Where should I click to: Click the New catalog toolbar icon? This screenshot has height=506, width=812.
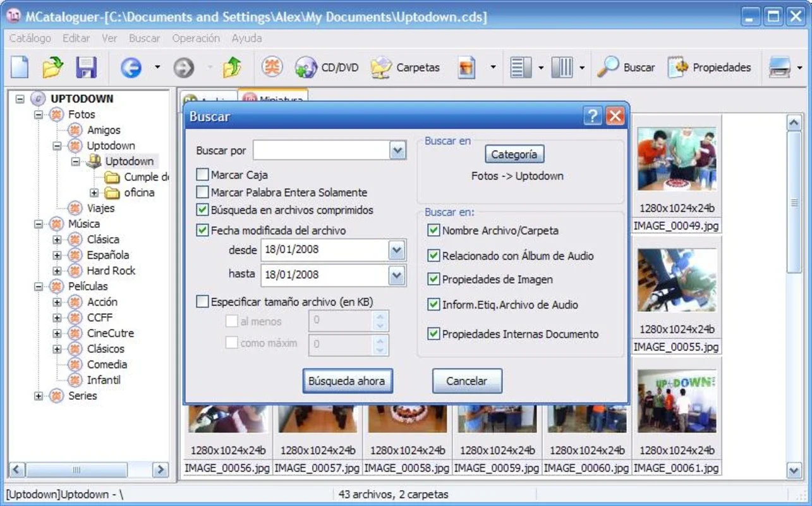20,67
